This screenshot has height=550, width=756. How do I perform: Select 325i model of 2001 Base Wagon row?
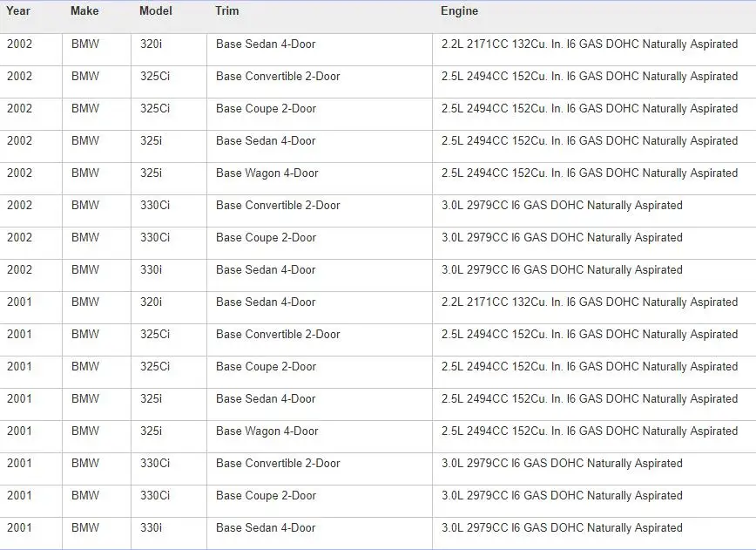151,431
